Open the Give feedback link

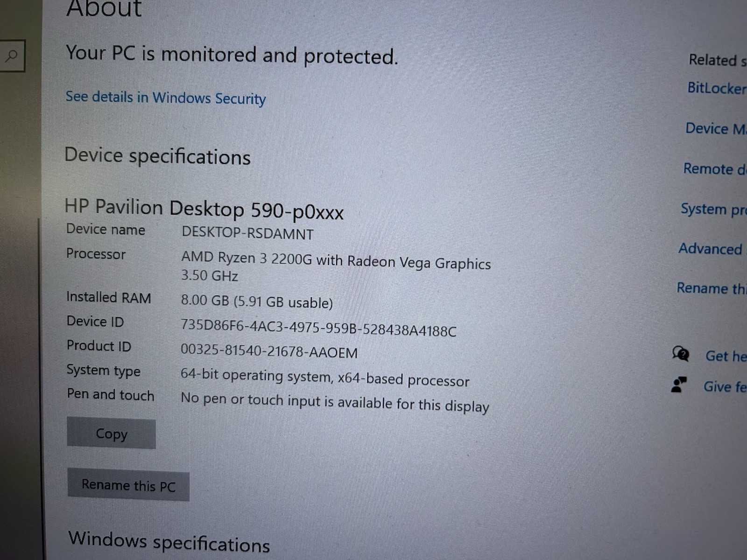725,387
